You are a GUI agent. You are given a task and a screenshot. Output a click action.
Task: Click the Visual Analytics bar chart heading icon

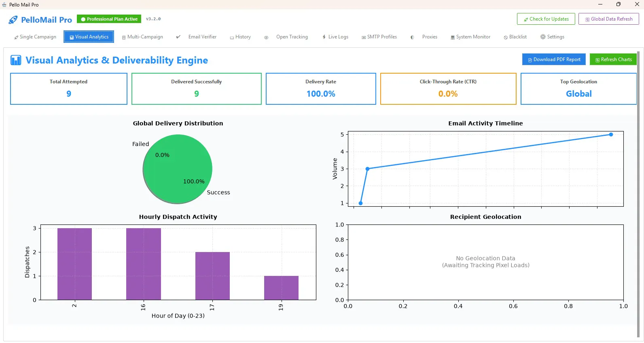coord(16,60)
